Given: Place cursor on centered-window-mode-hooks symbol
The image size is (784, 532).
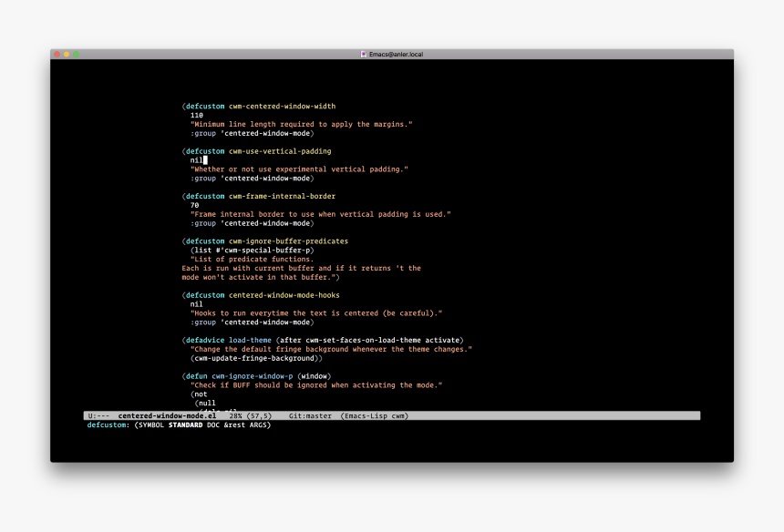Looking at the screenshot, I should 284,295.
